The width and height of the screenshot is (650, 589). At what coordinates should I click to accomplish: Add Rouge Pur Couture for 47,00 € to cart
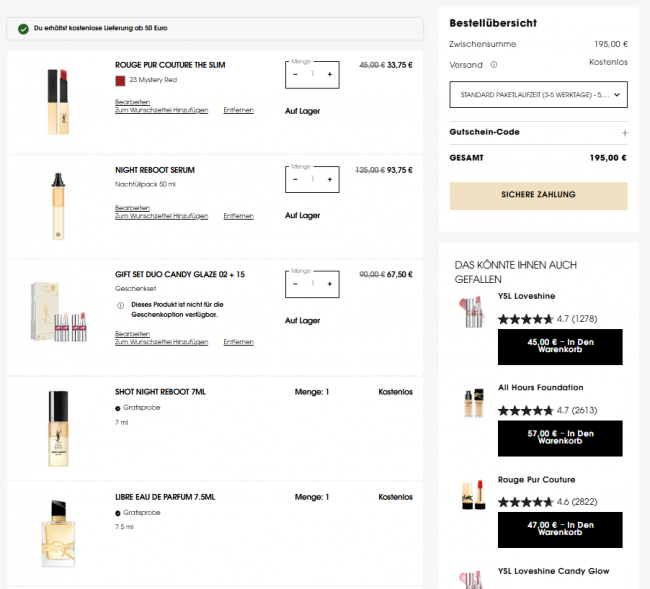[x=560, y=530]
